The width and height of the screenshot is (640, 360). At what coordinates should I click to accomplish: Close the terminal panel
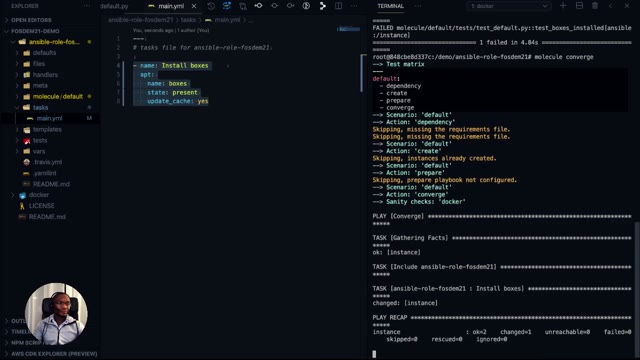(627, 6)
